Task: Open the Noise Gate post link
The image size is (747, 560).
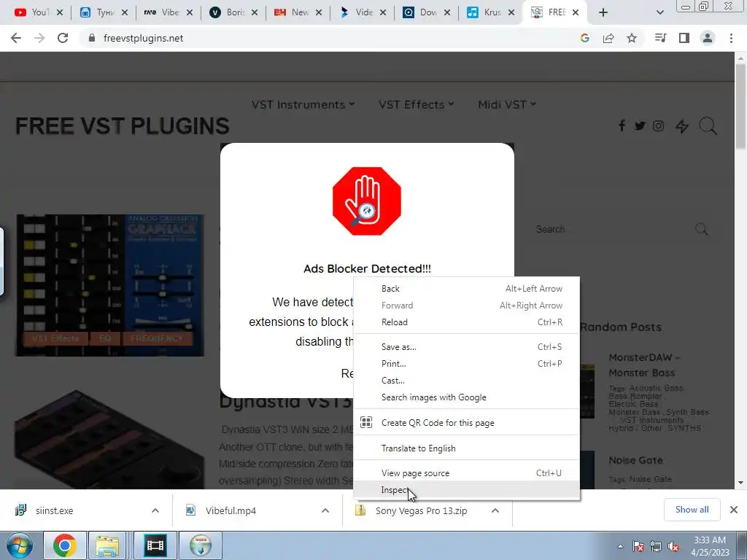Action: [x=635, y=460]
